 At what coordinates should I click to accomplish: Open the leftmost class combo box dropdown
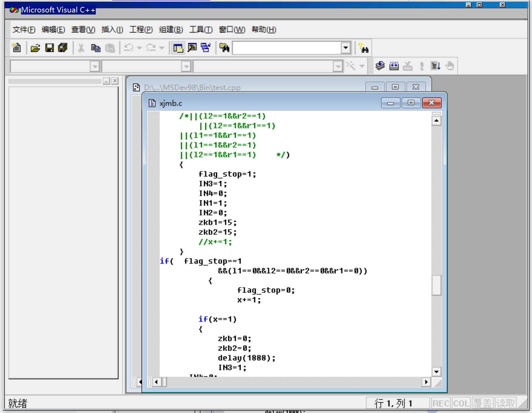[94, 66]
